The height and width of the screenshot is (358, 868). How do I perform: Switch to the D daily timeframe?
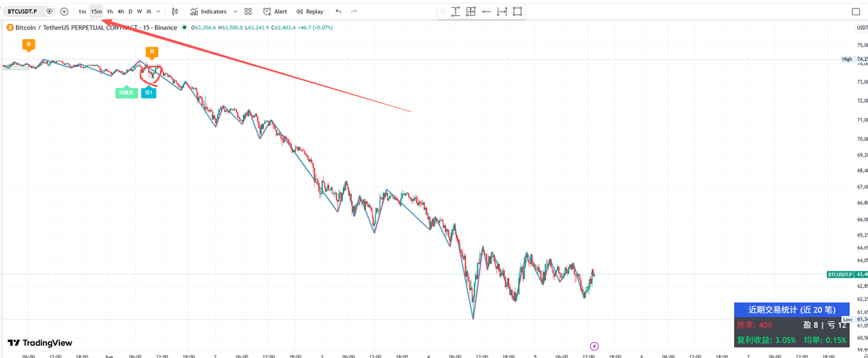pyautogui.click(x=130, y=12)
